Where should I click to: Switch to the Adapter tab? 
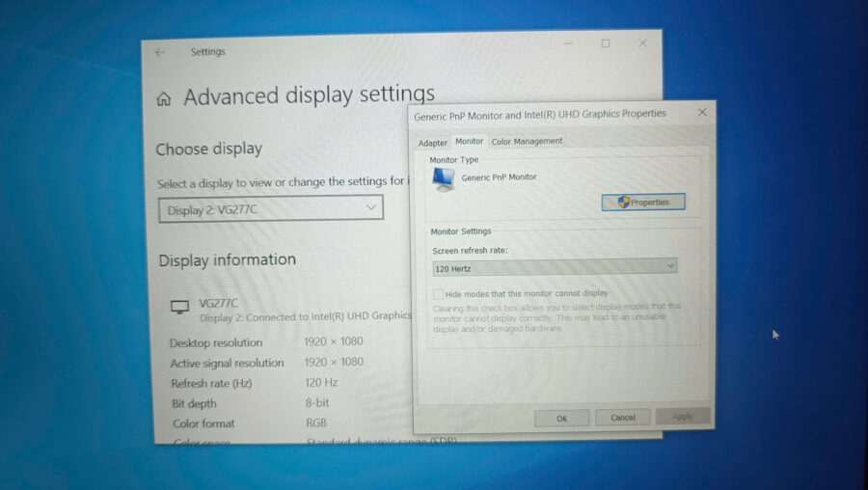pyautogui.click(x=432, y=143)
